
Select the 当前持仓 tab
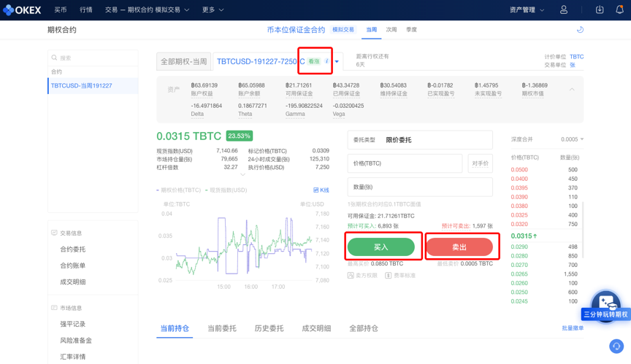(x=175, y=328)
